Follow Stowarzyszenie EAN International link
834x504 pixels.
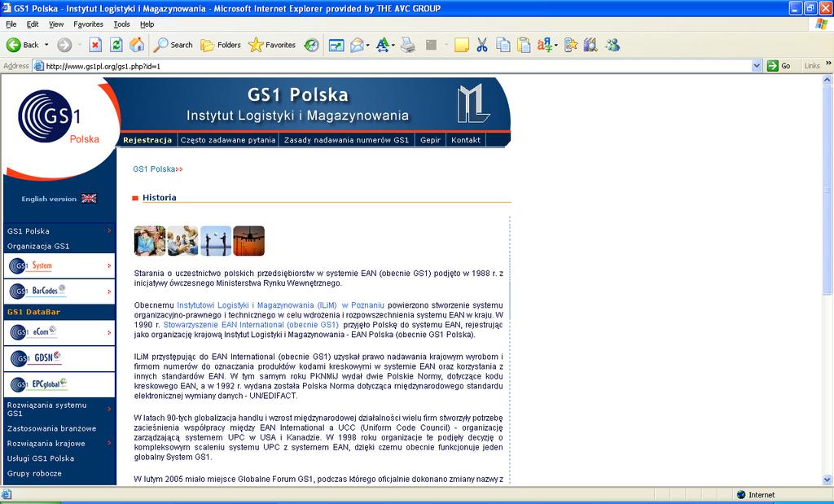point(251,325)
